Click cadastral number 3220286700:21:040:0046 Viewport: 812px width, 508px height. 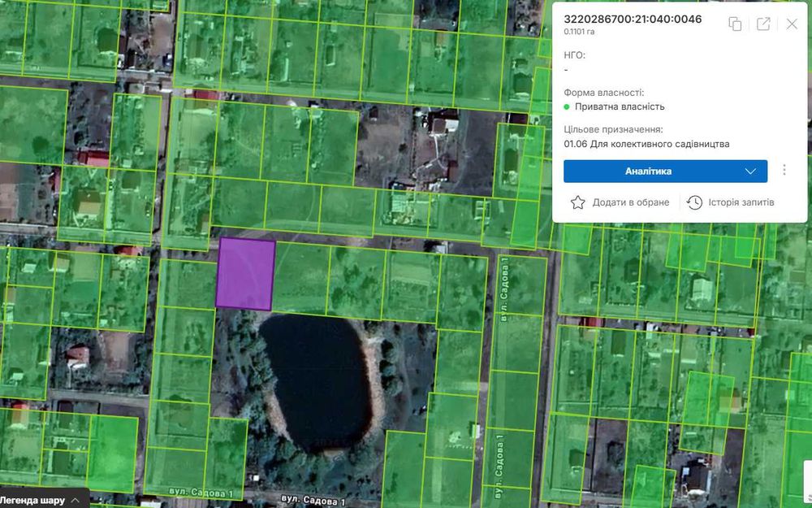click(633, 20)
